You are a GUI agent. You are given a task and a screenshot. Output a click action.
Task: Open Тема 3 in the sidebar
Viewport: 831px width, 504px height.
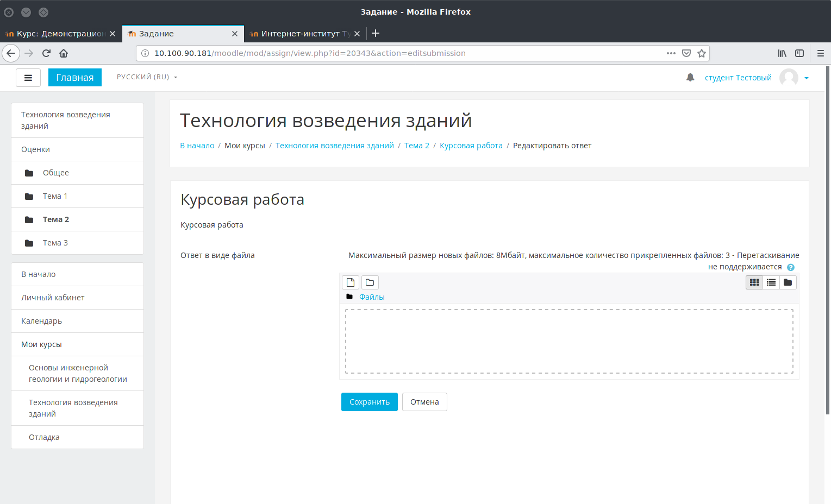[77, 243]
